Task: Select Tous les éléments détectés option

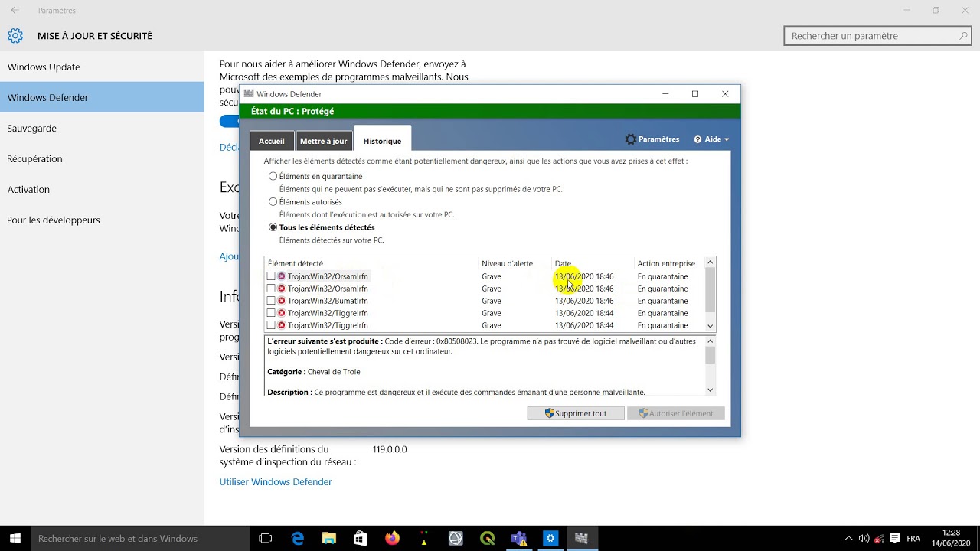Action: [x=273, y=227]
